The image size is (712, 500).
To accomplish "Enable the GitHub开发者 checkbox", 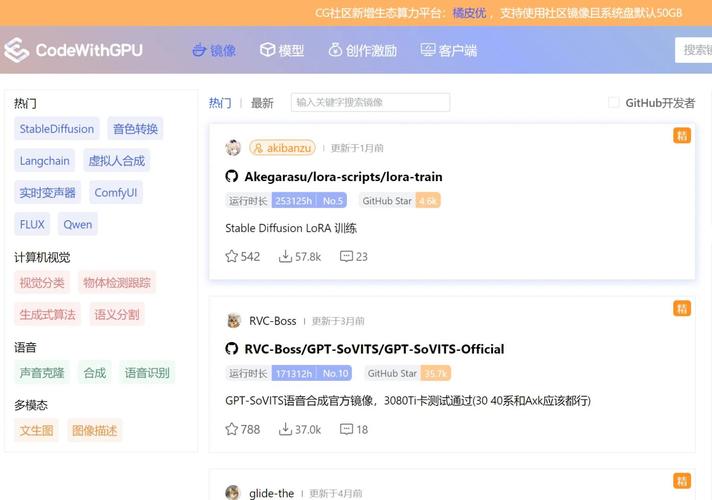I will tap(613, 103).
